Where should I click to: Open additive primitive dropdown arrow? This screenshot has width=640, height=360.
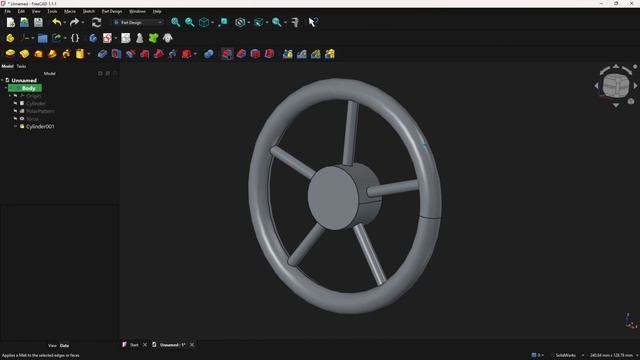(89, 54)
